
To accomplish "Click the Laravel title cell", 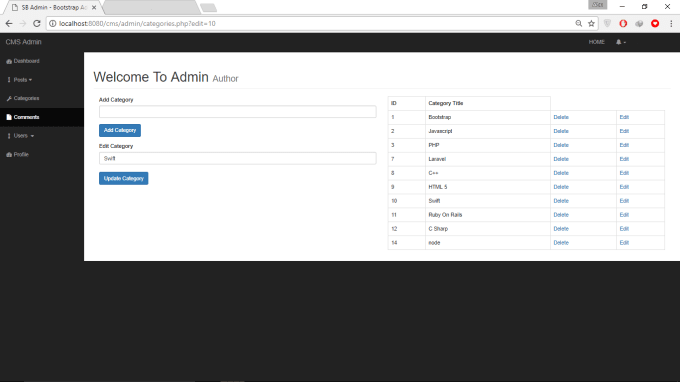I will click(488, 159).
